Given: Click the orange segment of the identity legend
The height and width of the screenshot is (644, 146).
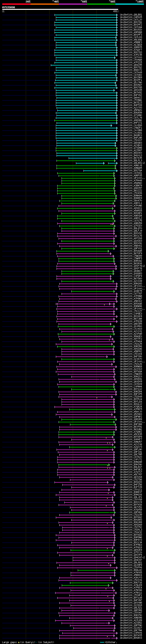Looking at the screenshot, I should (45, 4).
